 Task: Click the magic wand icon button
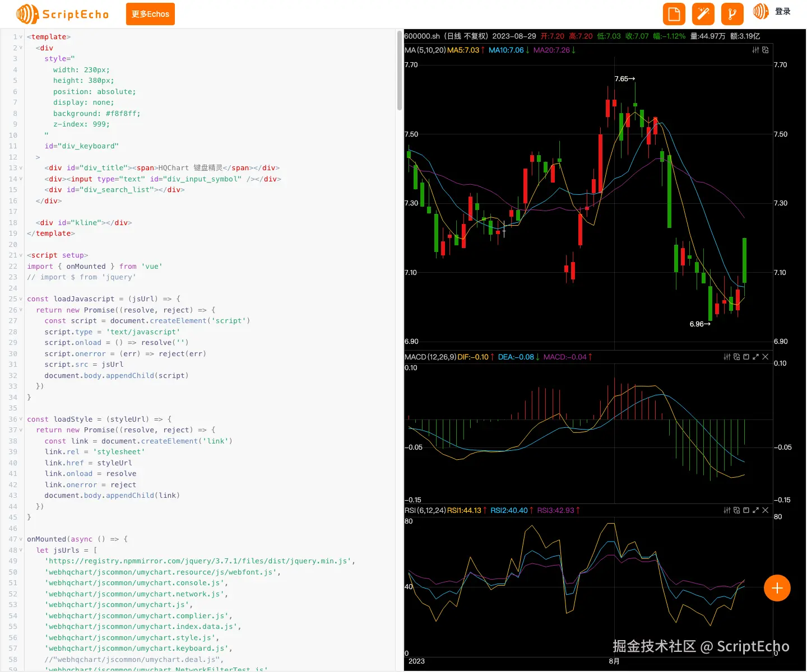(x=703, y=14)
